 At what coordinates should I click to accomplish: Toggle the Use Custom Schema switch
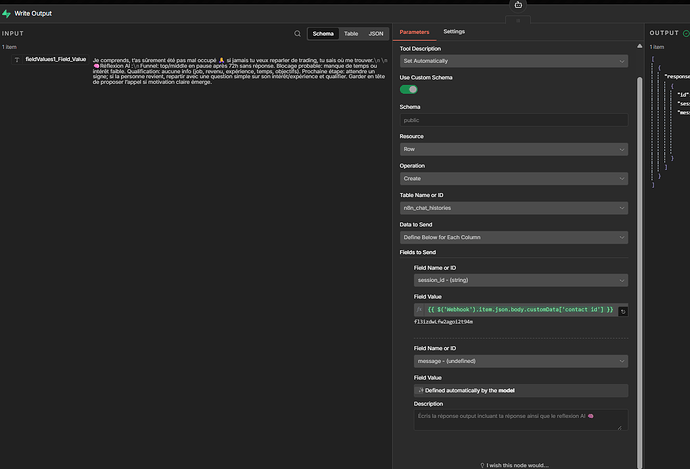pos(409,89)
